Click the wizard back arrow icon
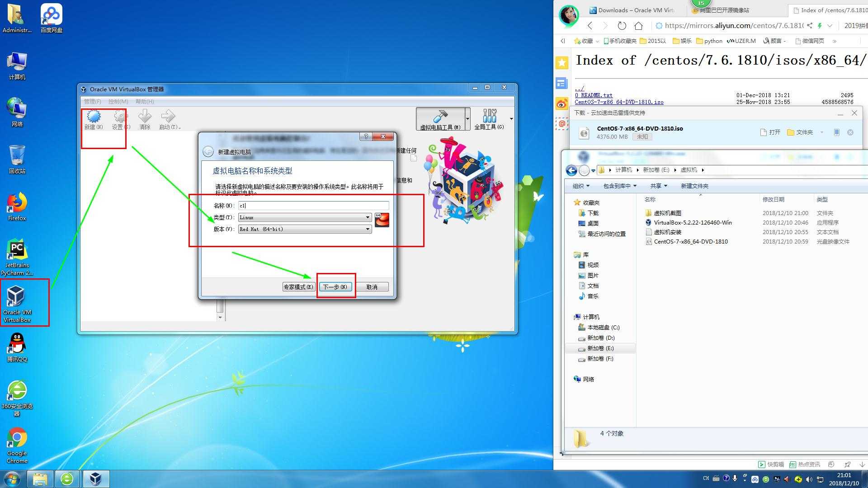Screen dimensions: 868x488 click(x=208, y=151)
